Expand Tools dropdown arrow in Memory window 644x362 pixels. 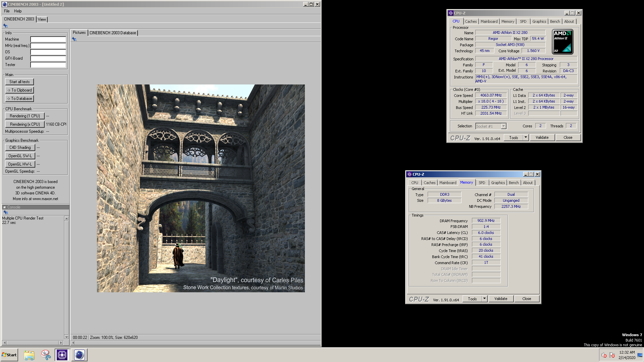[484, 299]
